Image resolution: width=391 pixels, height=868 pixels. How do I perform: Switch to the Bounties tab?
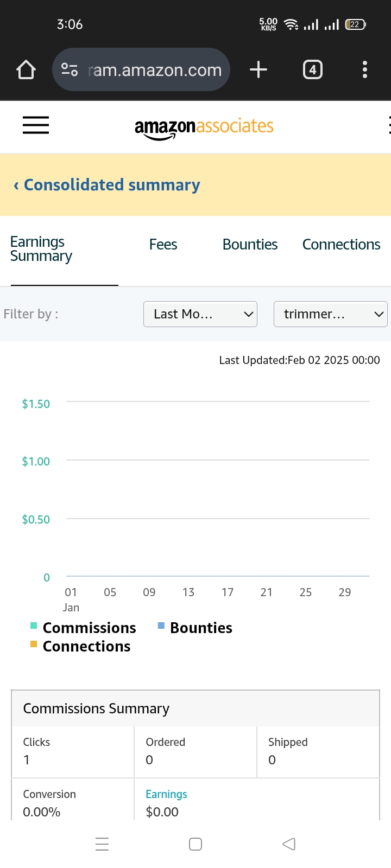click(250, 245)
